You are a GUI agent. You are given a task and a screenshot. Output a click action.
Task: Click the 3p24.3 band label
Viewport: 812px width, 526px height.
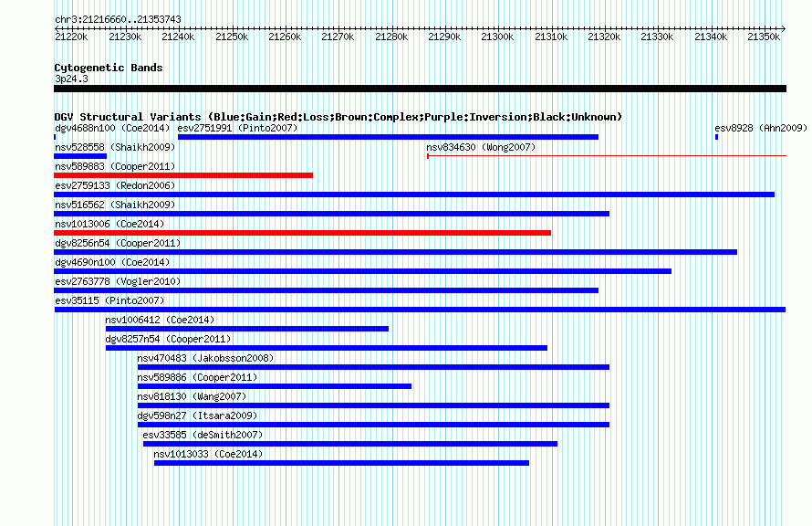pos(71,79)
